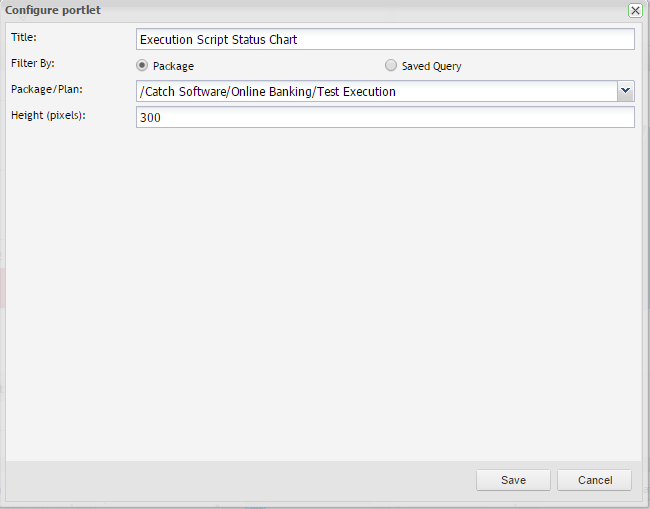
Task: Click into the Height (pixels) field
Action: [385, 118]
